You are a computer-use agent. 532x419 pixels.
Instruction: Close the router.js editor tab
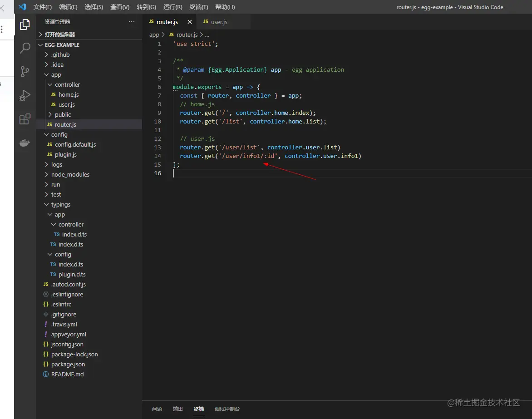tap(190, 22)
